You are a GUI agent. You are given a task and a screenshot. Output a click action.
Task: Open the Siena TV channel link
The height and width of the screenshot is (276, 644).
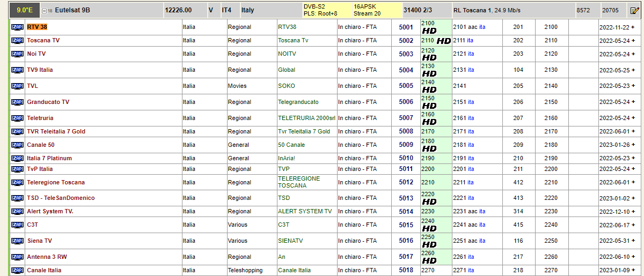pyautogui.click(x=39, y=241)
